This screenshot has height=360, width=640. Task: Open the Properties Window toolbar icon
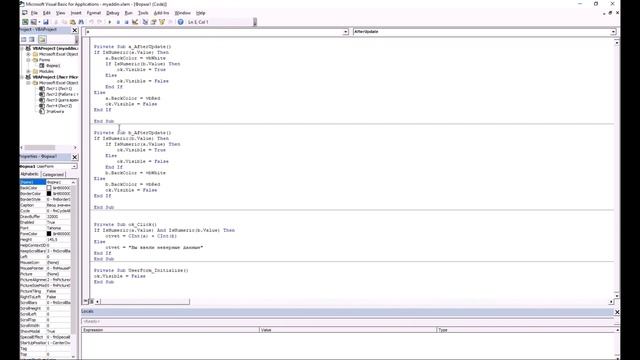click(154, 22)
